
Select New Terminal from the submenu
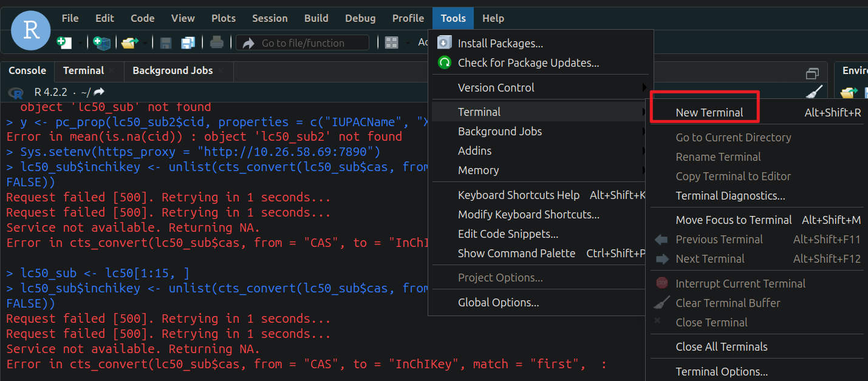(709, 112)
